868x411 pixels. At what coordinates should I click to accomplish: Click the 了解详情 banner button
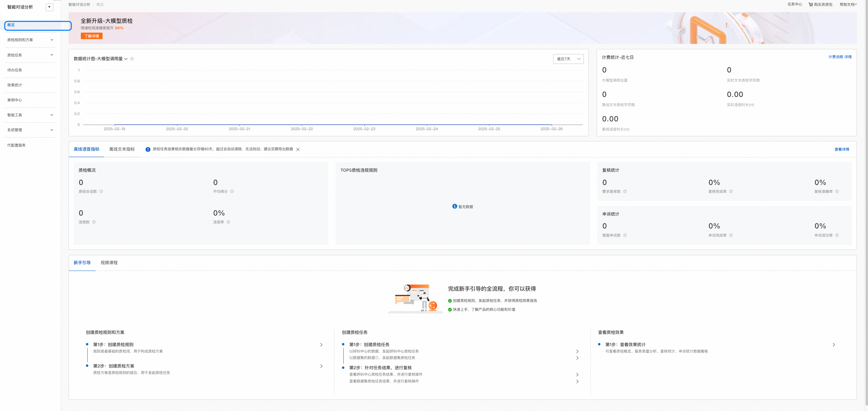[x=91, y=36]
